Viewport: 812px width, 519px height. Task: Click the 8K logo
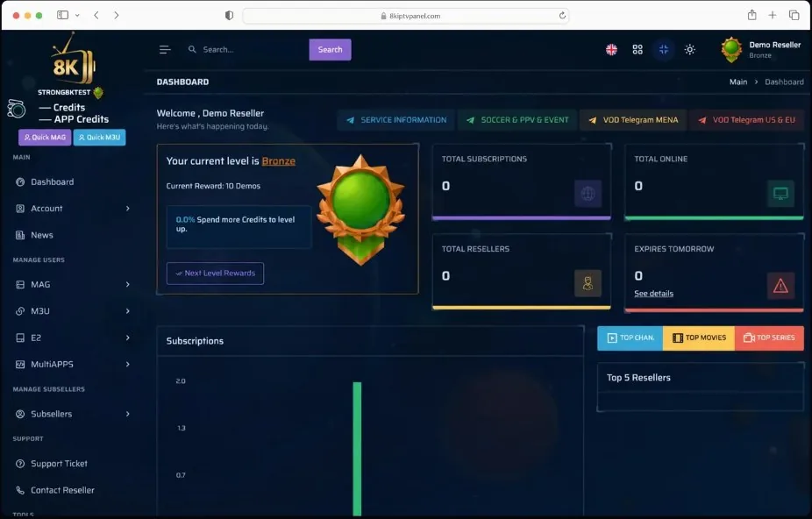click(73, 60)
